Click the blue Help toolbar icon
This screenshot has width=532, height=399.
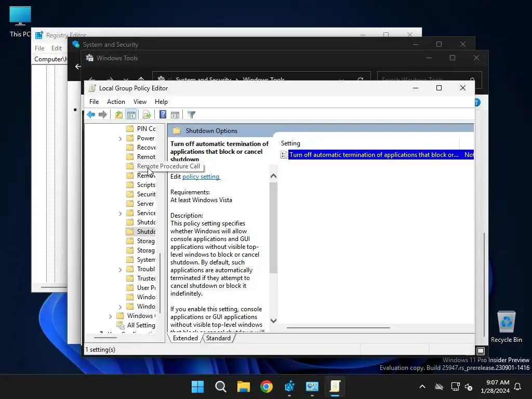(x=163, y=115)
